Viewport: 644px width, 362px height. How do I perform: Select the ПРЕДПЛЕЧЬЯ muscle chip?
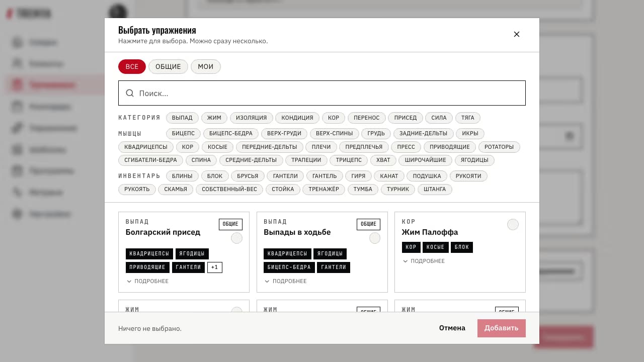(x=364, y=147)
